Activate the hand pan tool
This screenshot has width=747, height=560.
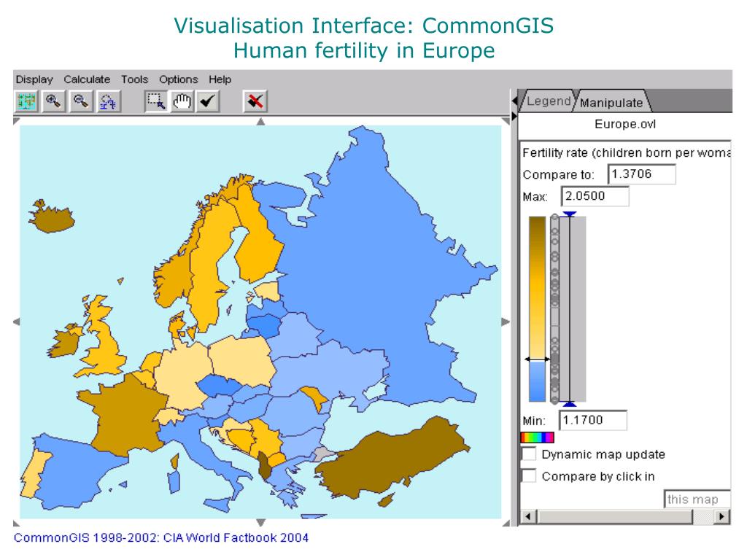click(182, 101)
